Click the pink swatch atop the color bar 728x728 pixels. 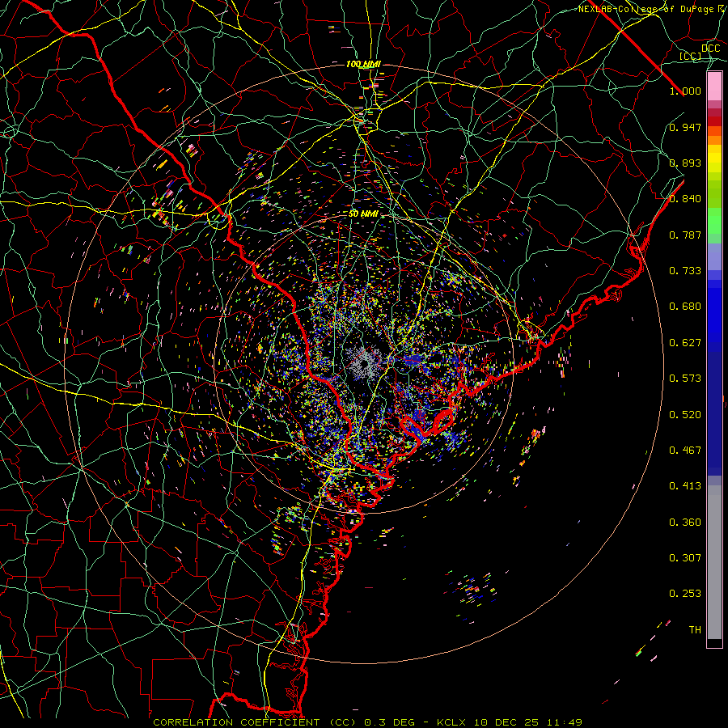click(x=714, y=87)
